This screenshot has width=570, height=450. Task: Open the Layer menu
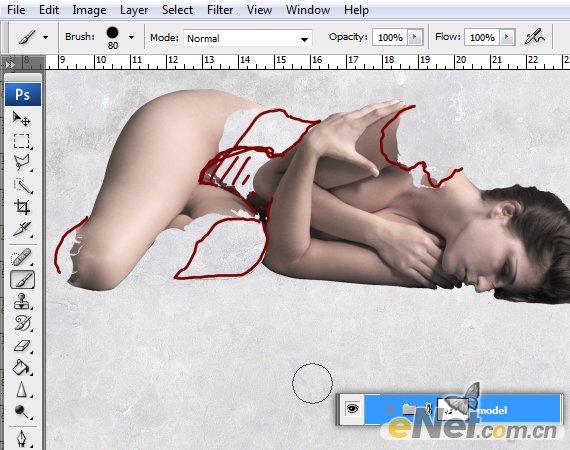coord(134,10)
